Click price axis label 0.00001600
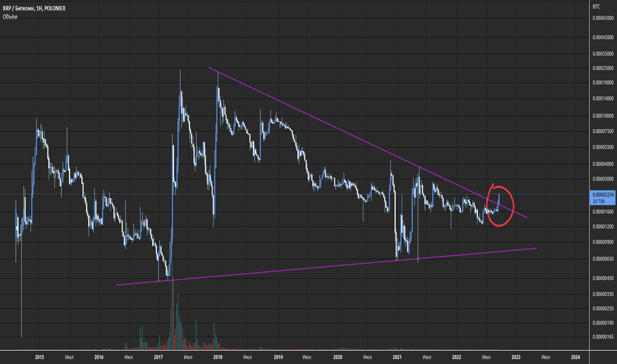 point(603,212)
